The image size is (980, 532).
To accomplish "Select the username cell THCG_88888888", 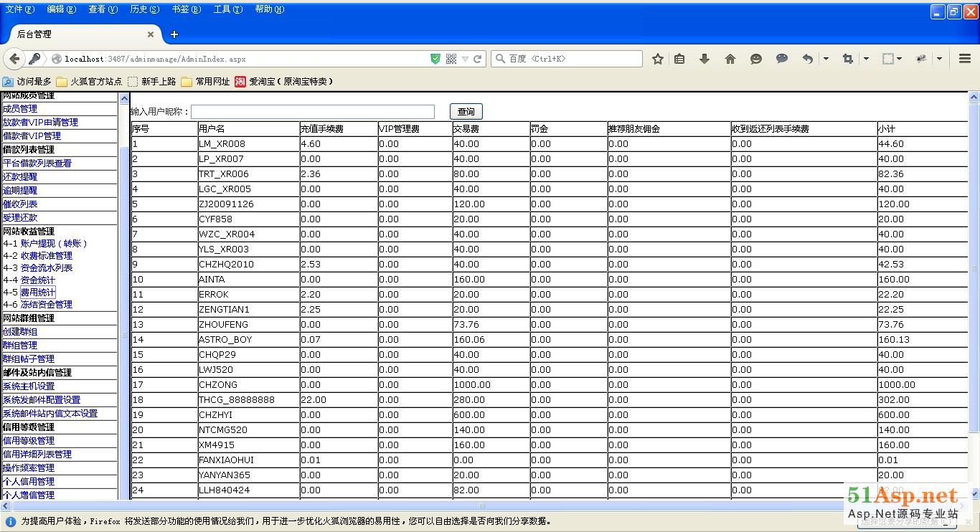I will click(x=248, y=400).
